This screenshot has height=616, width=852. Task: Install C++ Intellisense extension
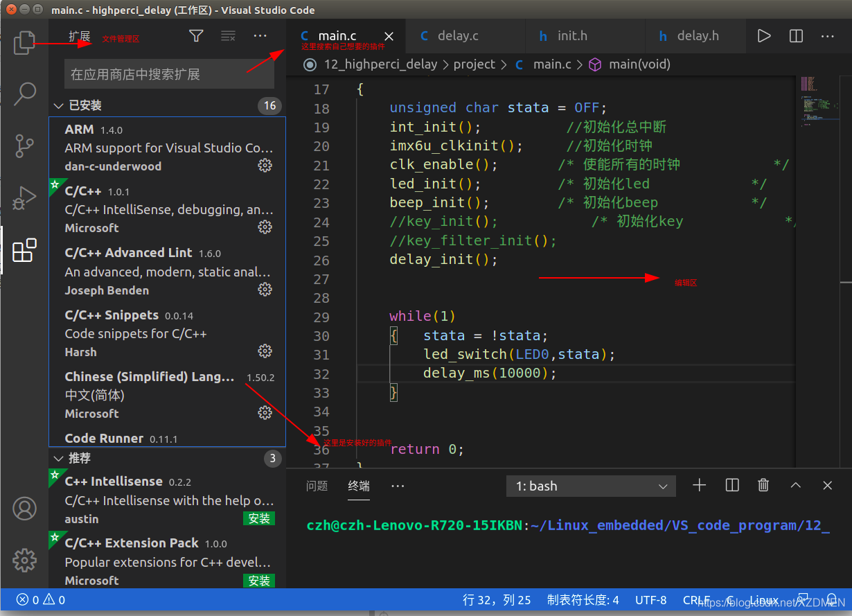[x=259, y=519]
